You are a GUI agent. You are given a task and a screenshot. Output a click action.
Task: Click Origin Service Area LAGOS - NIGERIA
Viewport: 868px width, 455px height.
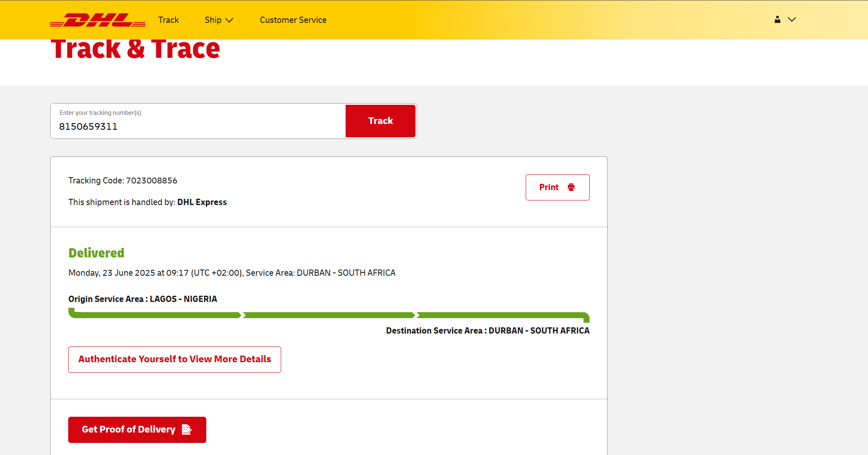pyautogui.click(x=143, y=299)
